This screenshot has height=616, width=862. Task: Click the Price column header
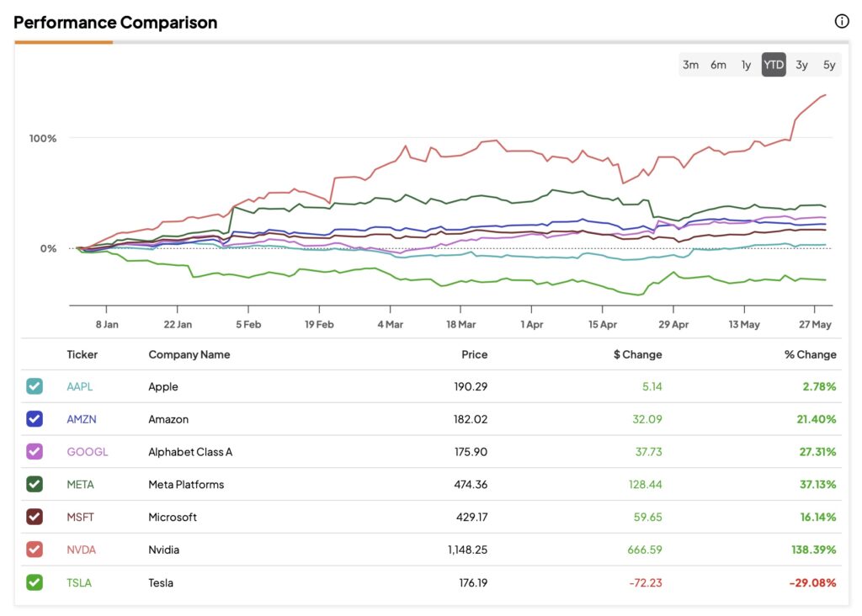(x=475, y=354)
